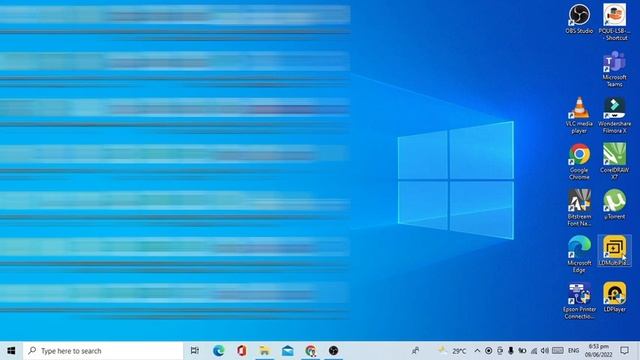This screenshot has width=640, height=360.
Task: Open the OBS Studio desktop shortcut
Action: (x=579, y=18)
